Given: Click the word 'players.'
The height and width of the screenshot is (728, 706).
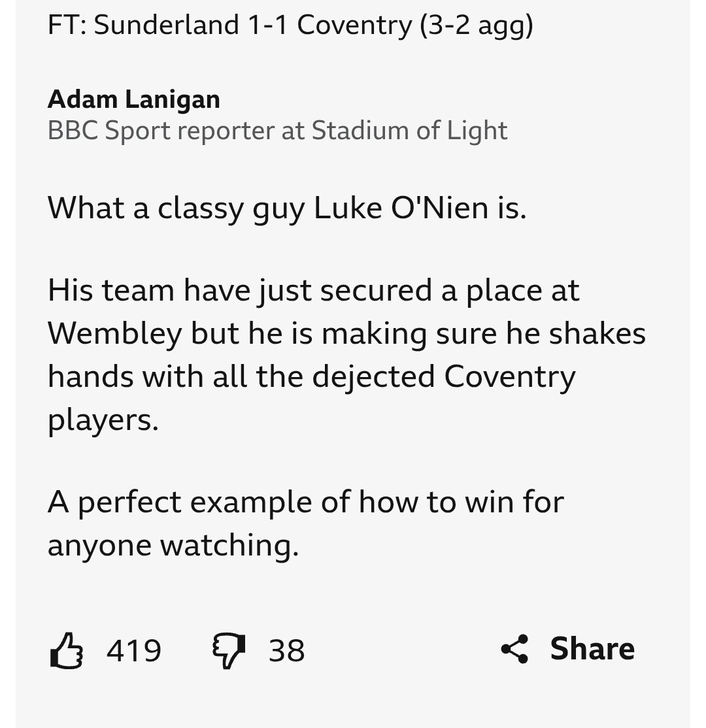Looking at the screenshot, I should click(103, 420).
